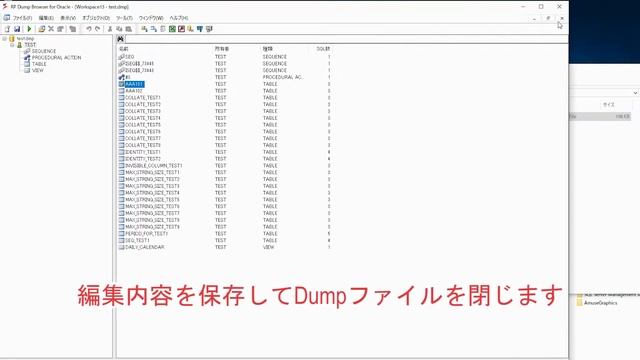Redo the edit via toolbar arrow
The height and width of the screenshot is (360, 640).
click(97, 29)
